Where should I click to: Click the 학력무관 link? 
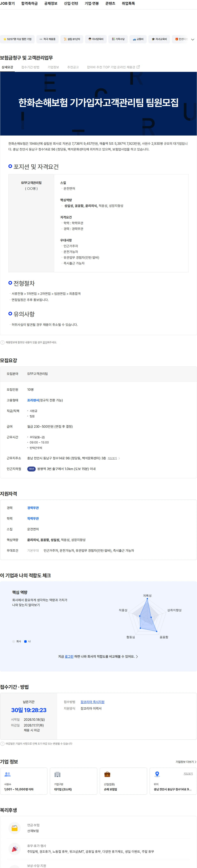pyautogui.click(x=33, y=518)
